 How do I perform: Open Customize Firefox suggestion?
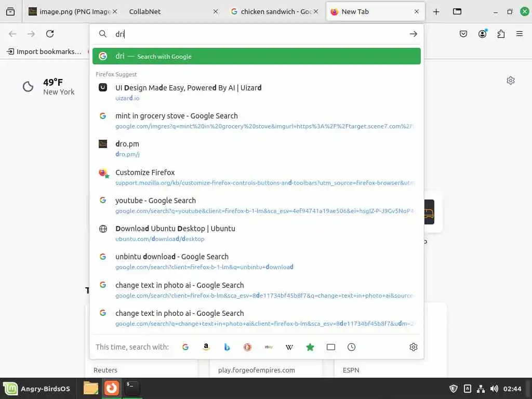click(x=257, y=177)
